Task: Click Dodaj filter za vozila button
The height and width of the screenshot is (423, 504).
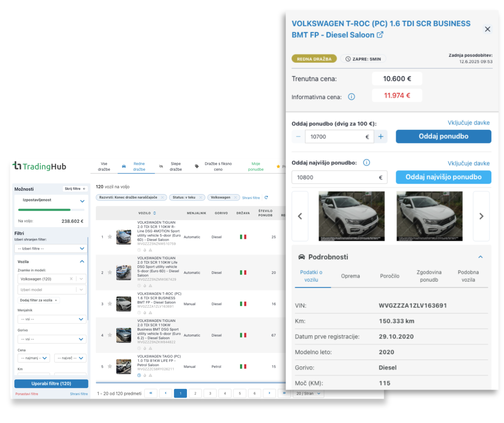Action: [39, 300]
